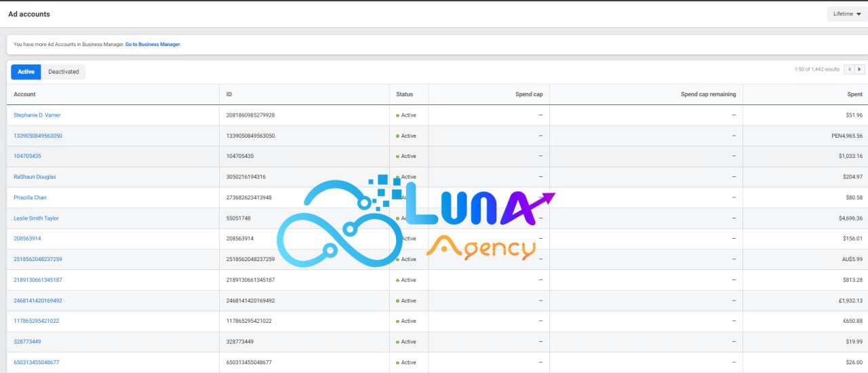The image size is (868, 373).
Task: Click spent amount $156.01
Action: click(x=852, y=239)
